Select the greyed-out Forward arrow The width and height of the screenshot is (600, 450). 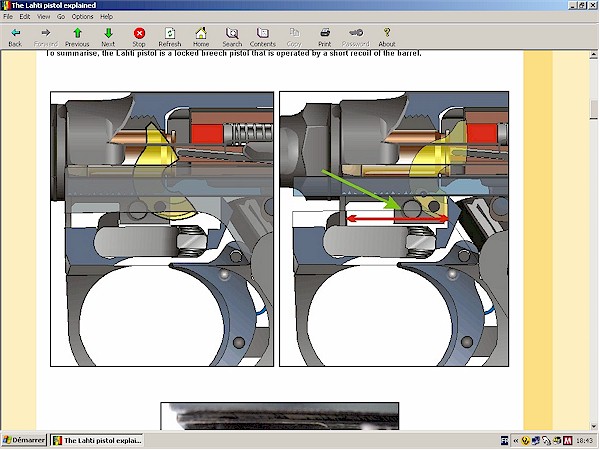(x=46, y=37)
